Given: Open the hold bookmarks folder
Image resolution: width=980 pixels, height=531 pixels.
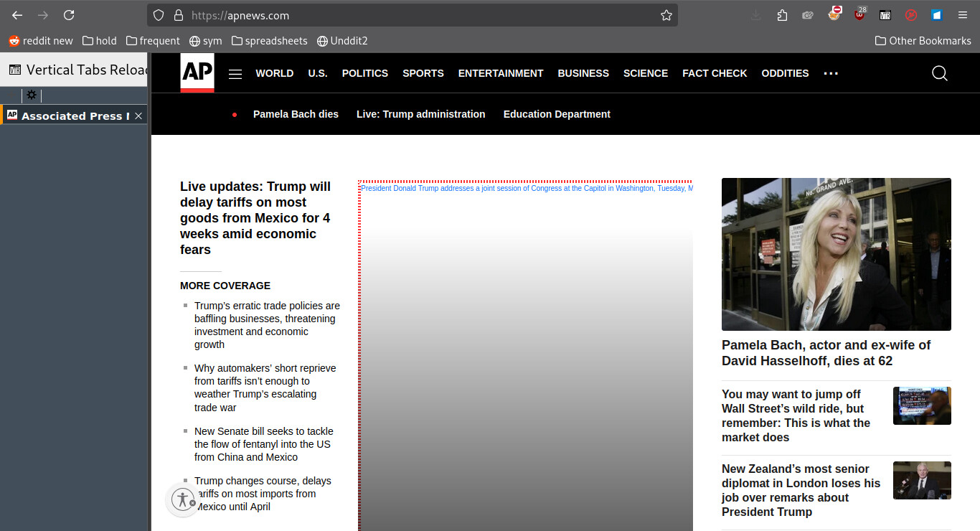Looking at the screenshot, I should tap(100, 41).
